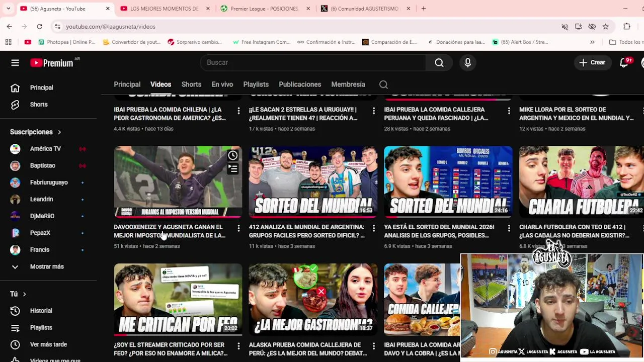Go back in the browser

[9, 26]
